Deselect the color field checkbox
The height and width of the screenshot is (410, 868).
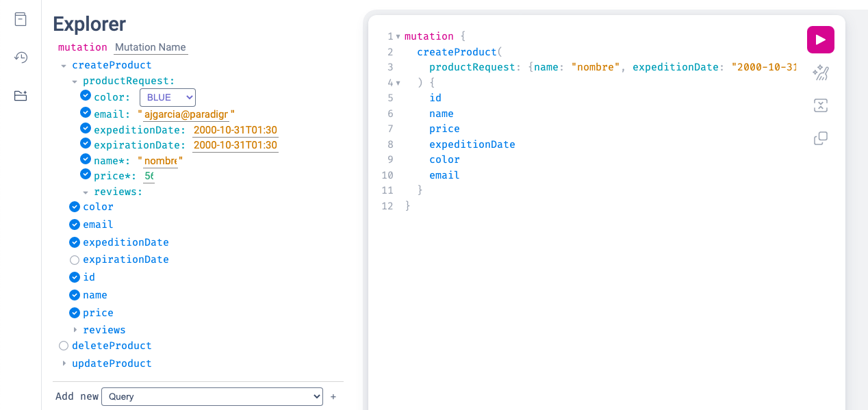[74, 207]
